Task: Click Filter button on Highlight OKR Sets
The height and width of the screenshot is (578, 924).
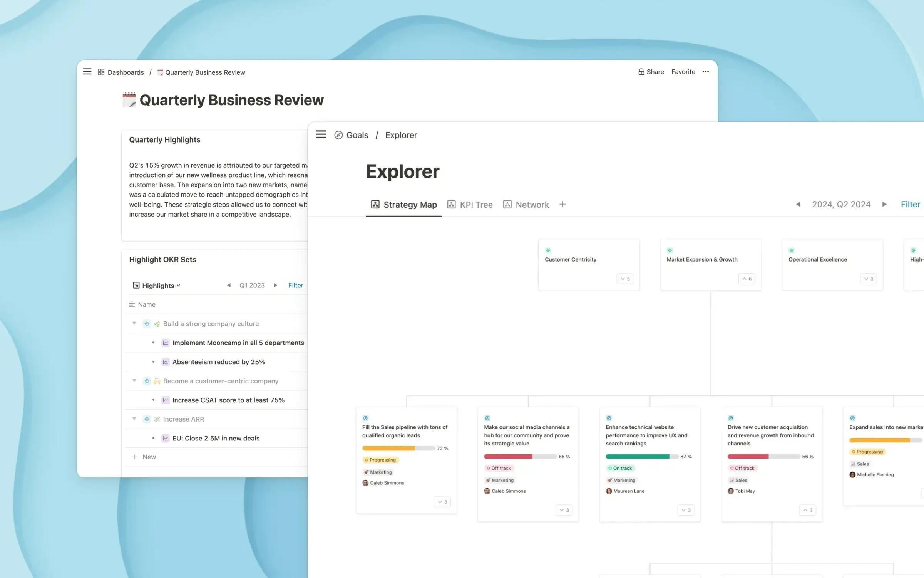Action: [x=295, y=285]
